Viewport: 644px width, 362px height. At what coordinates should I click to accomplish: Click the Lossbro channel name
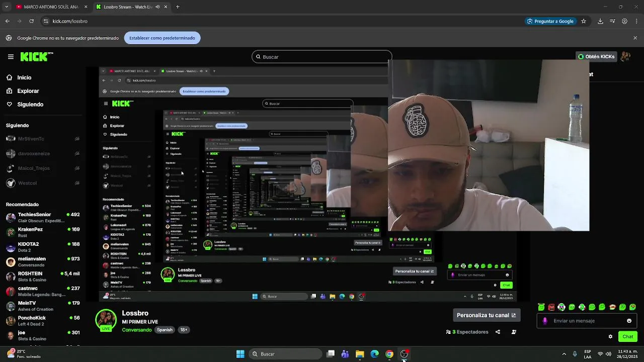click(x=135, y=313)
